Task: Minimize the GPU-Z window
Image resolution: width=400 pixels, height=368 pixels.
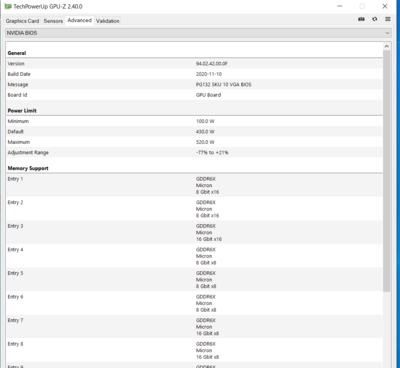Action: [340, 6]
